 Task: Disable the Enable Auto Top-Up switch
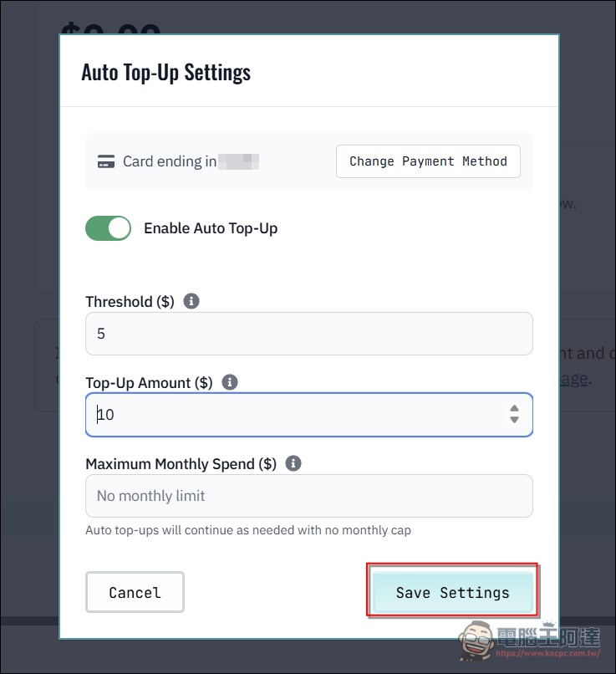[109, 228]
